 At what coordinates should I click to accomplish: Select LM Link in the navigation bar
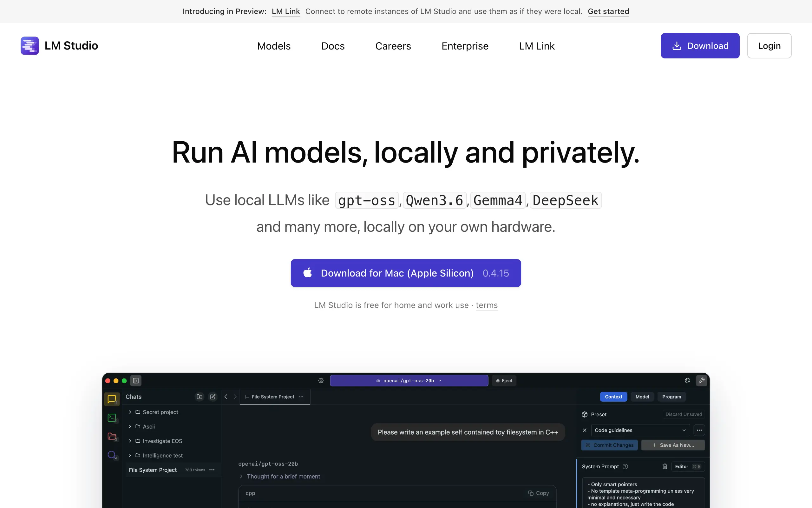[x=537, y=46]
